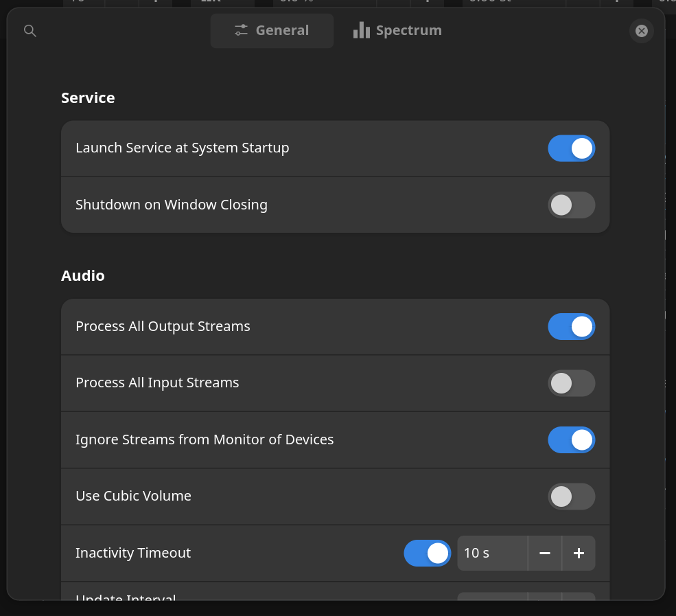Viewport: 676px width, 616px height.
Task: Click the Process All Output Streams row
Action: coord(275,326)
